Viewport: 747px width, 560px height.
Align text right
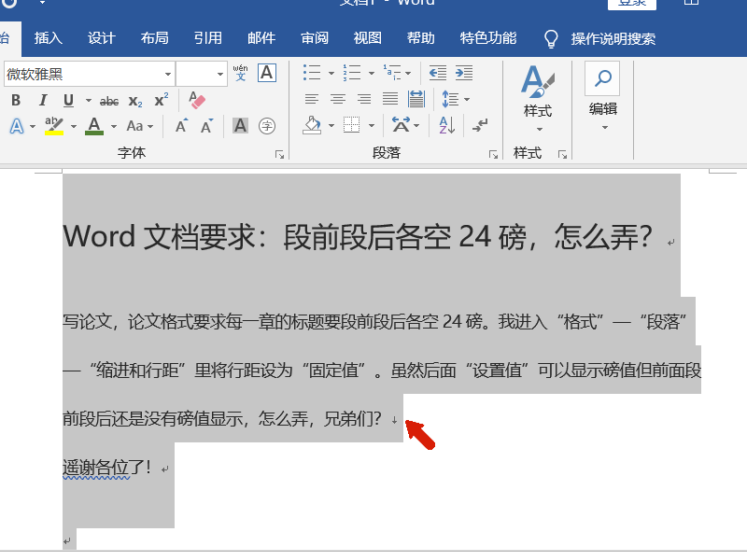tap(364, 99)
